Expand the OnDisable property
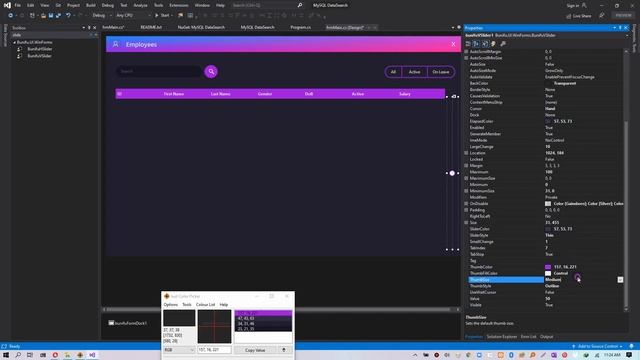Screen dimensions: 640x360 click(x=466, y=204)
